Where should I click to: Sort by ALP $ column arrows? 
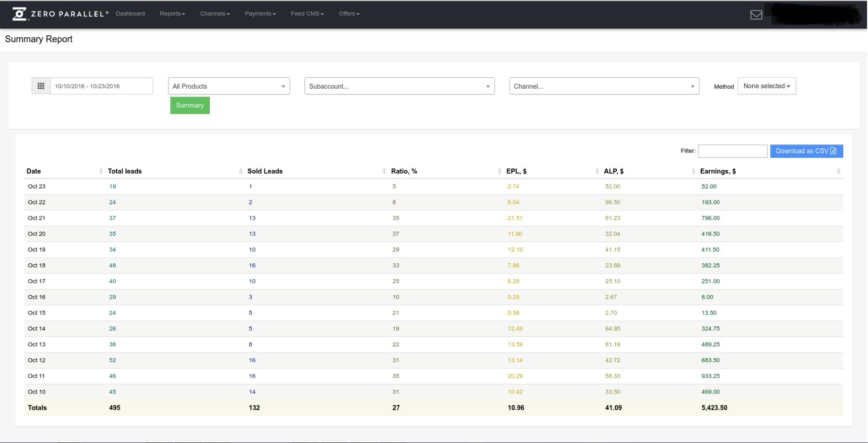(x=693, y=171)
